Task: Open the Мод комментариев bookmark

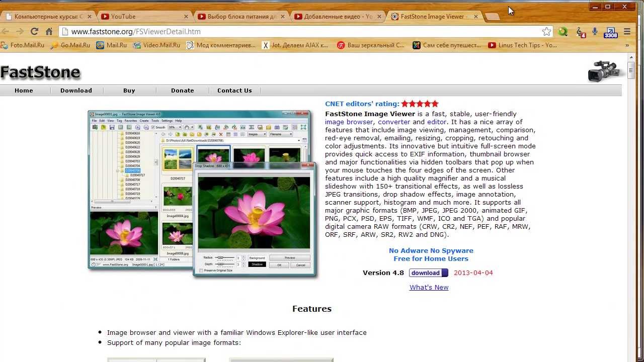Action: 221,45
